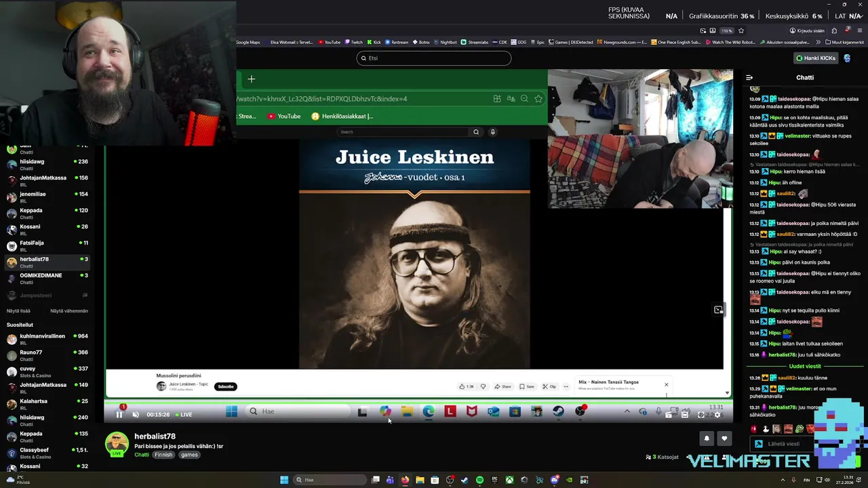Bookmark page with star icon

pos(741,30)
